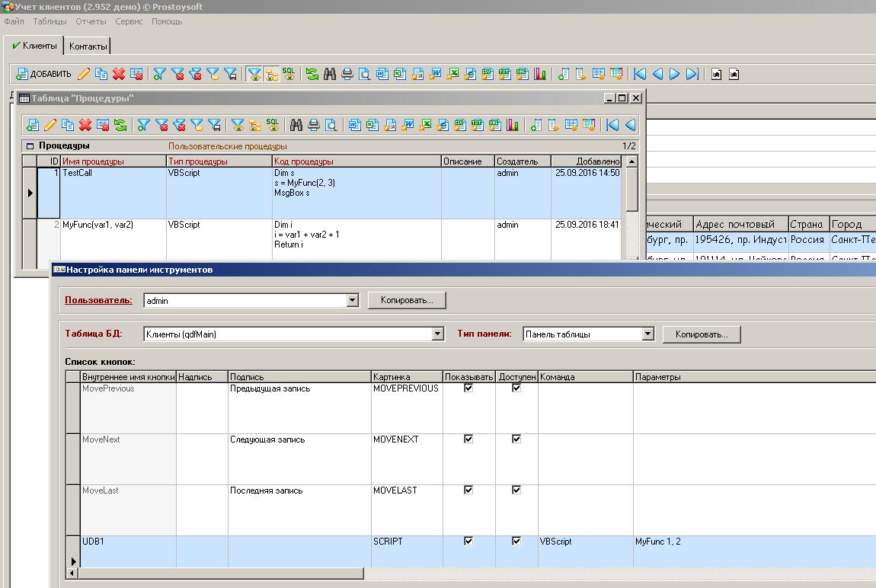876x588 pixels.
Task: Switch to the Контакты tab
Action: [x=88, y=46]
